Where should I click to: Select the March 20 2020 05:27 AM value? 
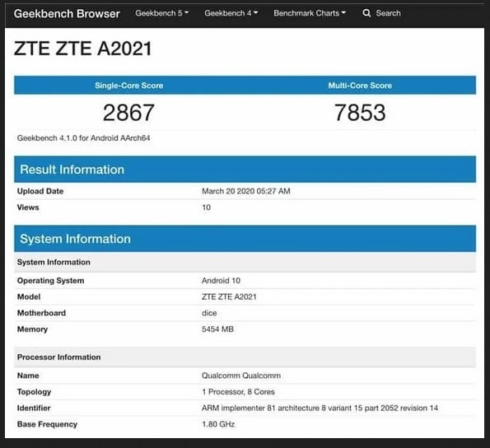[246, 191]
